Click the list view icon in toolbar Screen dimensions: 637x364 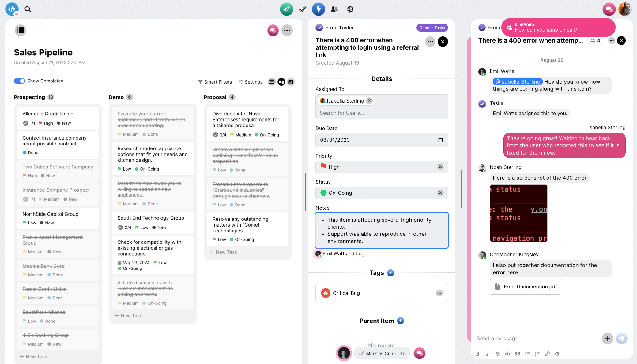(x=272, y=82)
